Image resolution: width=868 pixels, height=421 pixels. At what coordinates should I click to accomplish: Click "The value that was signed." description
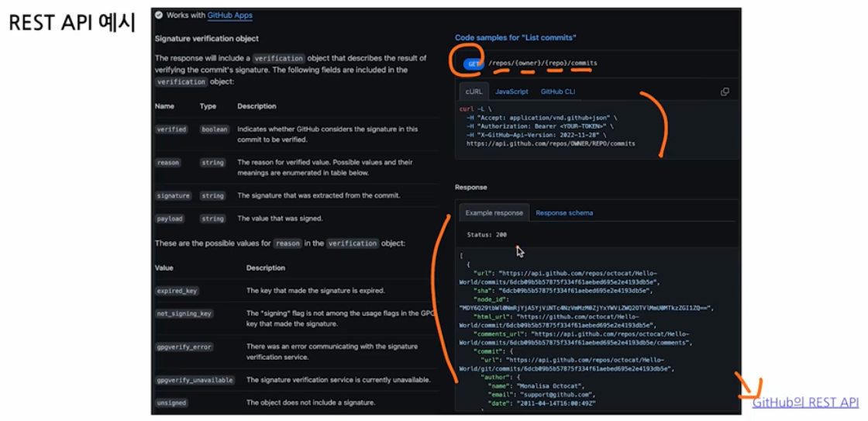pyautogui.click(x=280, y=219)
